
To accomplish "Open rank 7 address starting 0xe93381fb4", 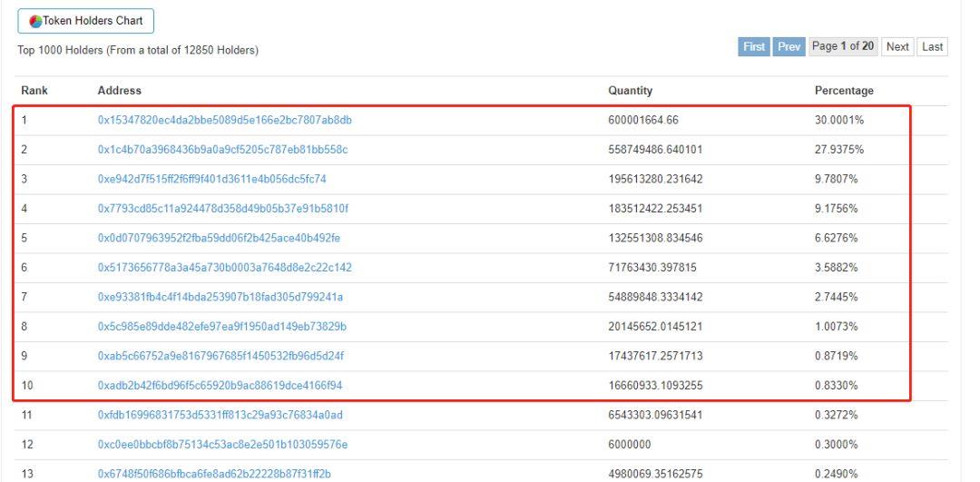I will (x=220, y=297).
